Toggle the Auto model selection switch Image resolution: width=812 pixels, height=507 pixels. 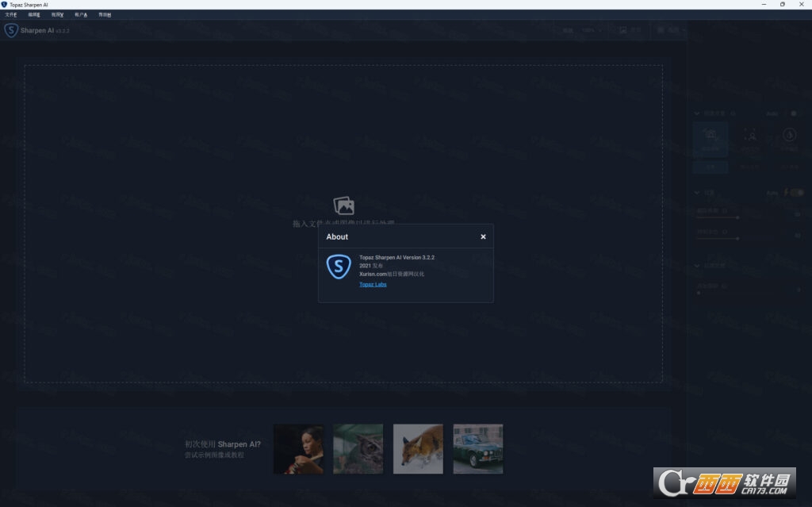point(793,113)
